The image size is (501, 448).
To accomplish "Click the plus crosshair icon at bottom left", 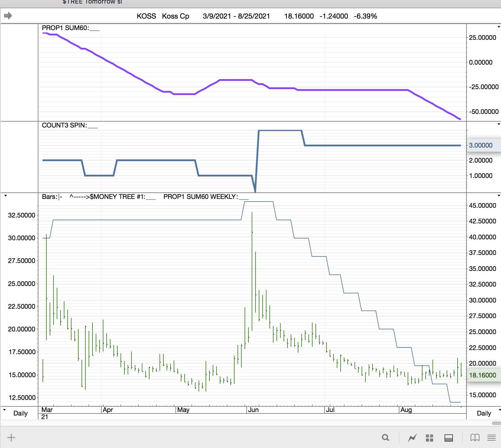I will (11, 437).
